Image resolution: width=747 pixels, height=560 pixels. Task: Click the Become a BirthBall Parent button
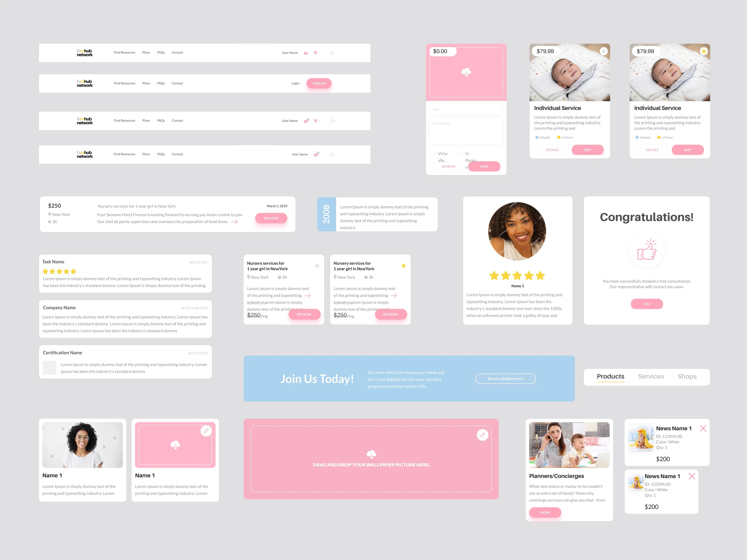point(505,379)
